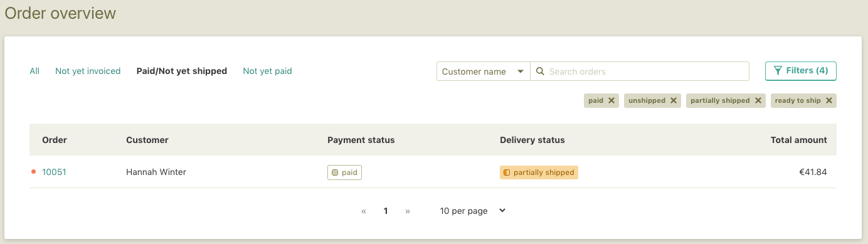Remove the 'ready to ship' filter tag

pyautogui.click(x=828, y=100)
